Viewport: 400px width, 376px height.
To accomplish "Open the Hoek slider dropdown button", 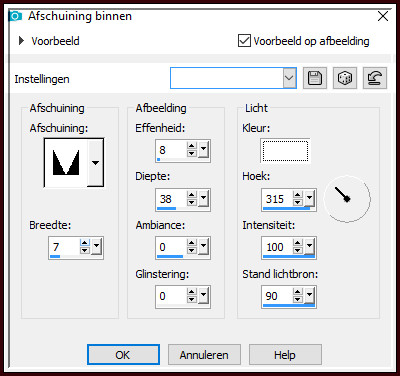I will click(x=309, y=198).
